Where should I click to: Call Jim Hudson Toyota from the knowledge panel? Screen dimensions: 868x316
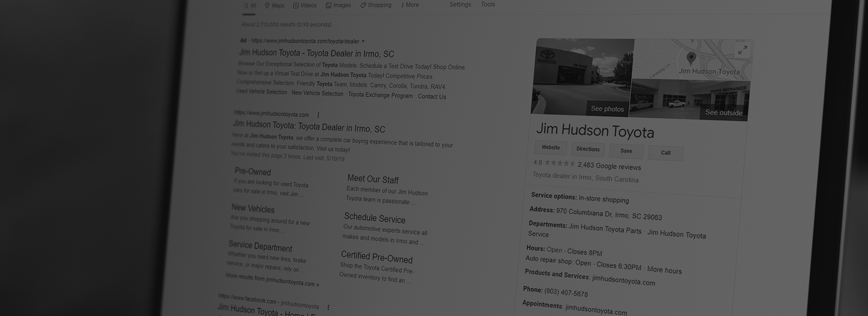665,153
